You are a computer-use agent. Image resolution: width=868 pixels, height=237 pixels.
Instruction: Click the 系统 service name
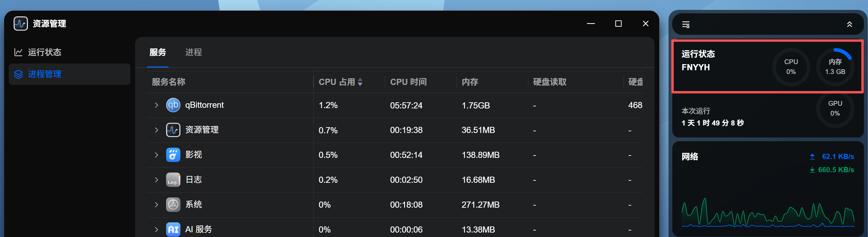[193, 205]
